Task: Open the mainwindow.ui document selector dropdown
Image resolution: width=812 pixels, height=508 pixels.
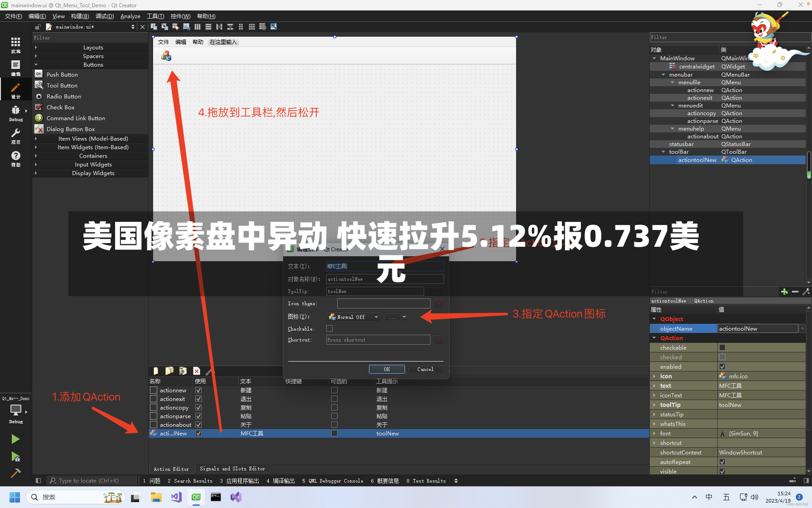Action: click(x=133, y=27)
